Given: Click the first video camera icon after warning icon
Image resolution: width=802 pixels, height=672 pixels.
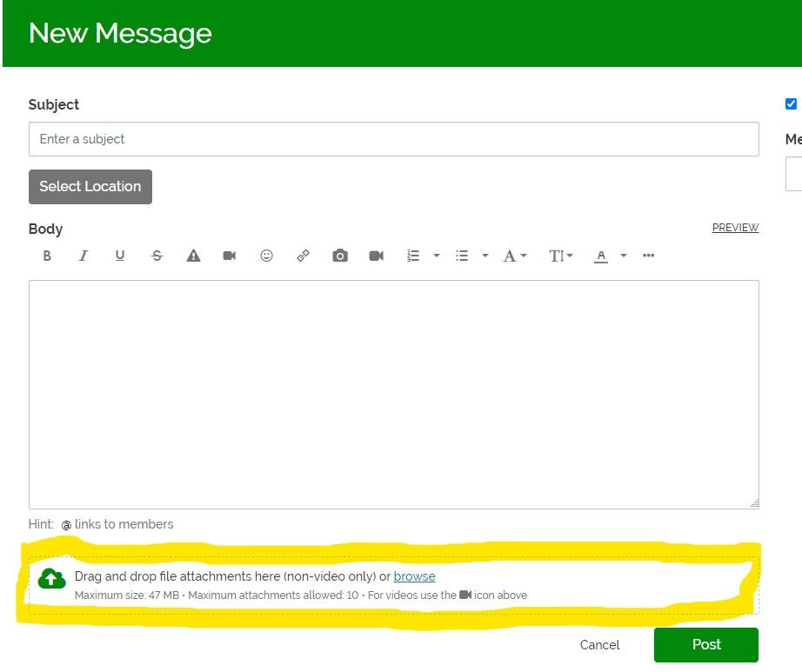Looking at the screenshot, I should pyautogui.click(x=230, y=256).
